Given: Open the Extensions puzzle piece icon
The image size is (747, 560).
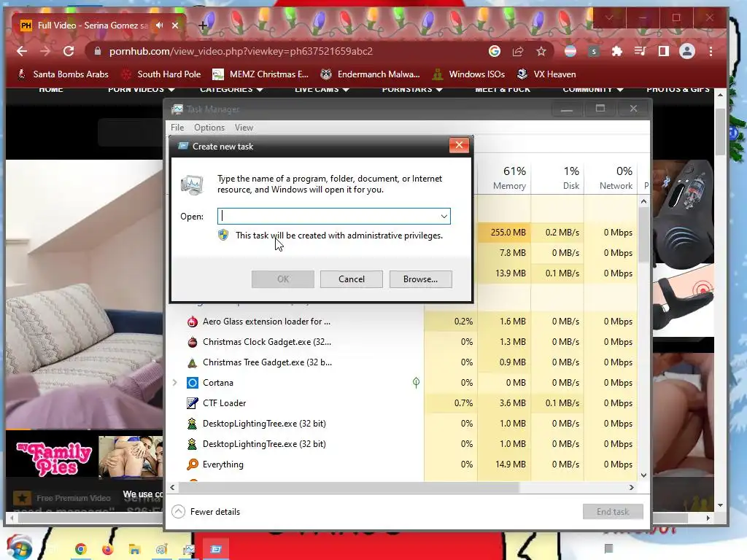Looking at the screenshot, I should [617, 52].
